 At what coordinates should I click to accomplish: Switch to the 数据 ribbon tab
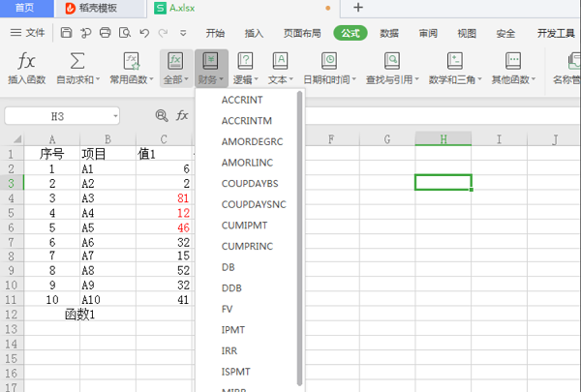tap(389, 33)
